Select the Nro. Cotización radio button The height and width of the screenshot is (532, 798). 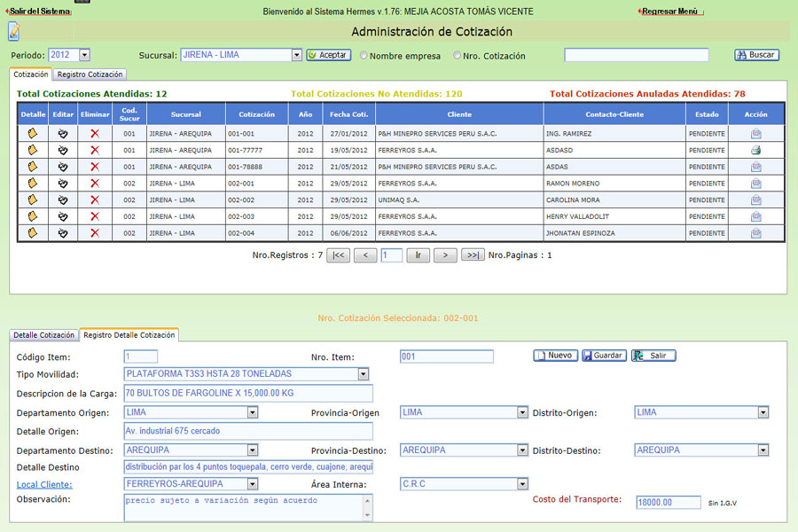pyautogui.click(x=458, y=55)
